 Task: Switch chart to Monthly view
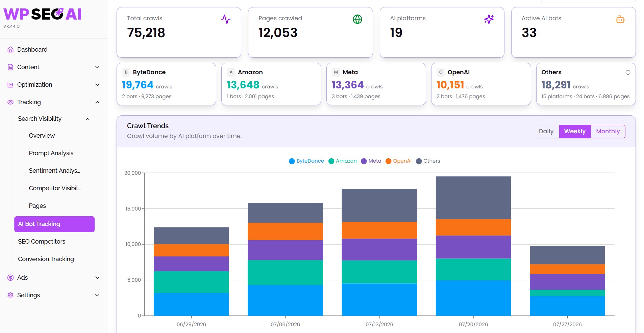[x=608, y=131]
